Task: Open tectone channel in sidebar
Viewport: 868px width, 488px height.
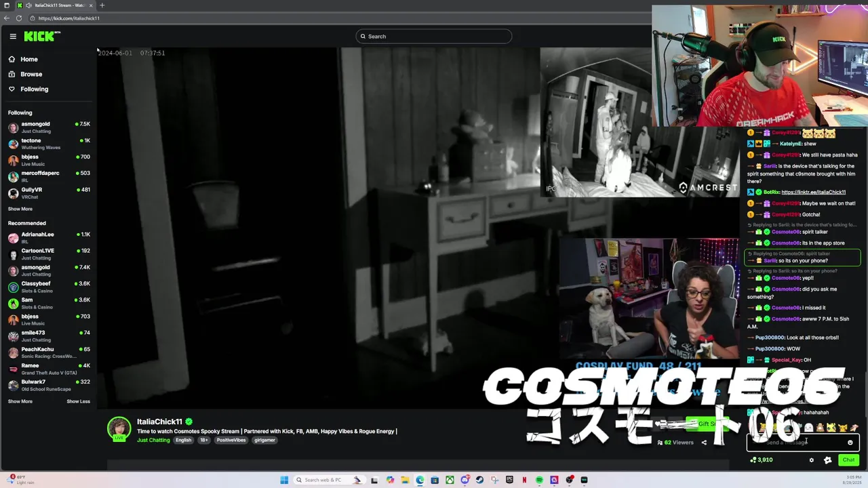Action: tap(49, 144)
